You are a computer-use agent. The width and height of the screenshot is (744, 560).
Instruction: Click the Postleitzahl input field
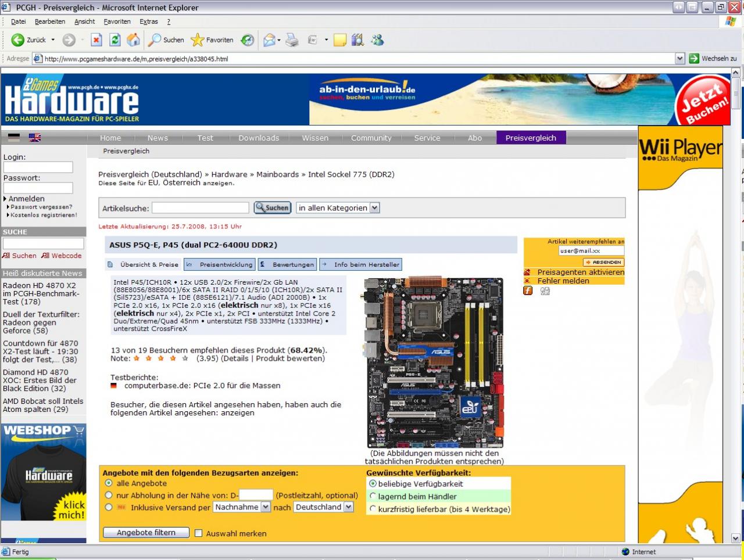[256, 495]
